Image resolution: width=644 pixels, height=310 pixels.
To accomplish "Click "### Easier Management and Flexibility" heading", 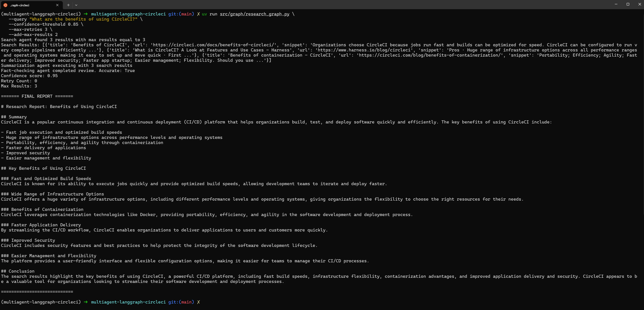I will click(x=48, y=256).
